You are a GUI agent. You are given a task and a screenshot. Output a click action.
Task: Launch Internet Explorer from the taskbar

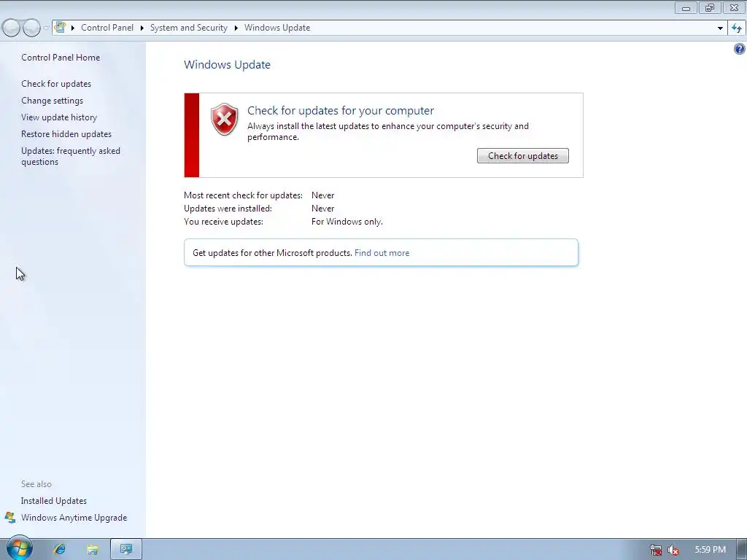coord(60,549)
